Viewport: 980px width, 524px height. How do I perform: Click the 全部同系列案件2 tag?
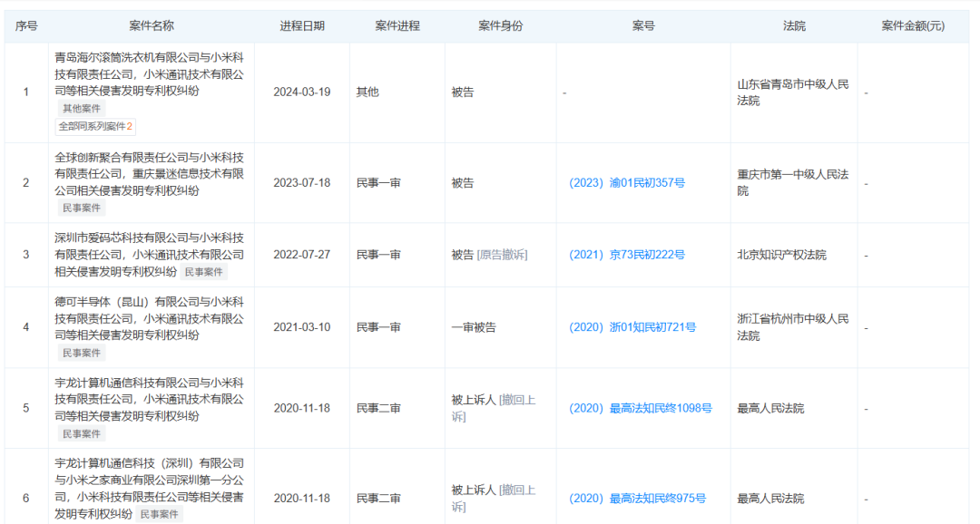click(95, 127)
